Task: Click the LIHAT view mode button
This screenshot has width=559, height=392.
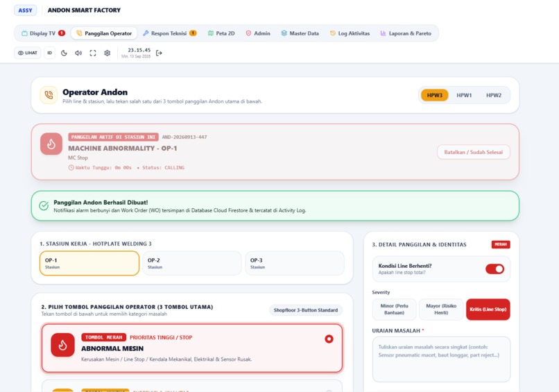Action: 28,53
